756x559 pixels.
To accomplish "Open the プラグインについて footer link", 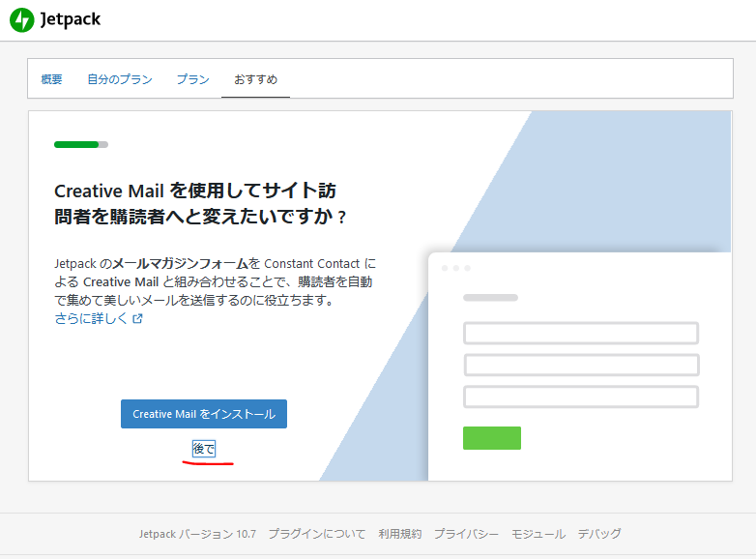I will tap(316, 534).
